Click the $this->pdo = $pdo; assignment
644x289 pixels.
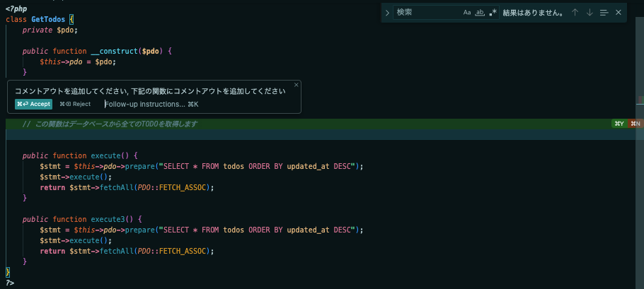click(x=78, y=62)
